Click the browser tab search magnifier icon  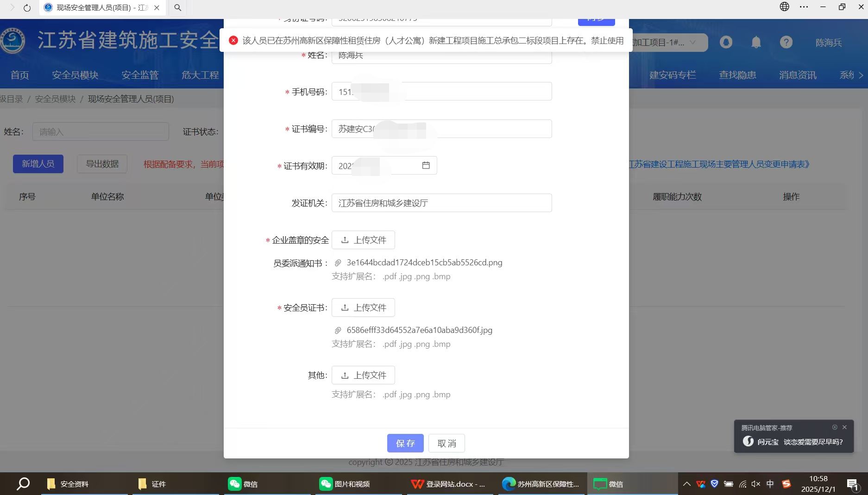(177, 8)
